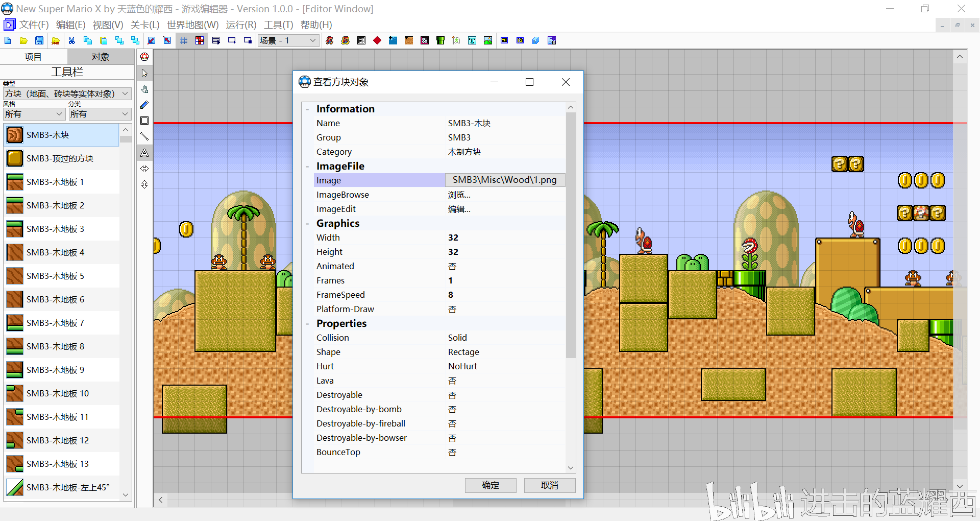
Task: Click the scissors cut icon
Action: click(71, 41)
